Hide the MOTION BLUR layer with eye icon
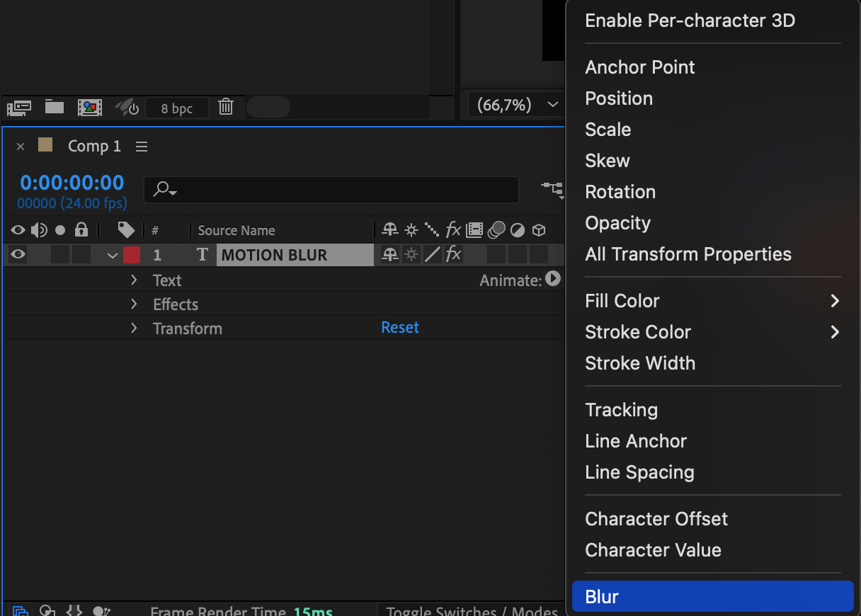The height and width of the screenshot is (616, 861). [x=18, y=255]
